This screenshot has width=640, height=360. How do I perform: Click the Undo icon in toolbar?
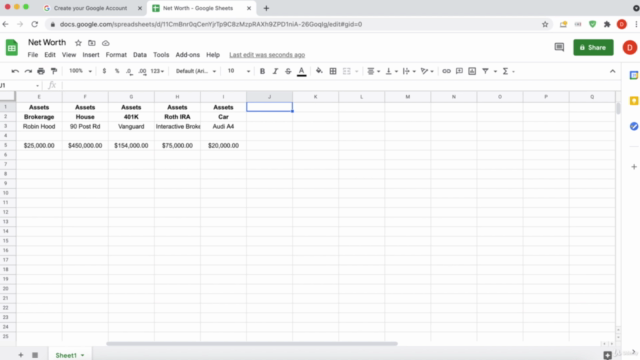click(15, 71)
